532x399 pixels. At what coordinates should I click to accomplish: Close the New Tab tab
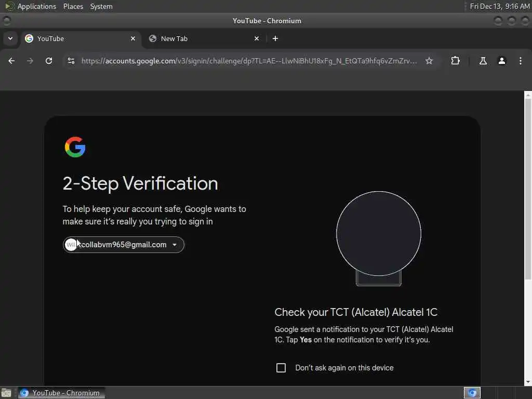tap(257, 38)
